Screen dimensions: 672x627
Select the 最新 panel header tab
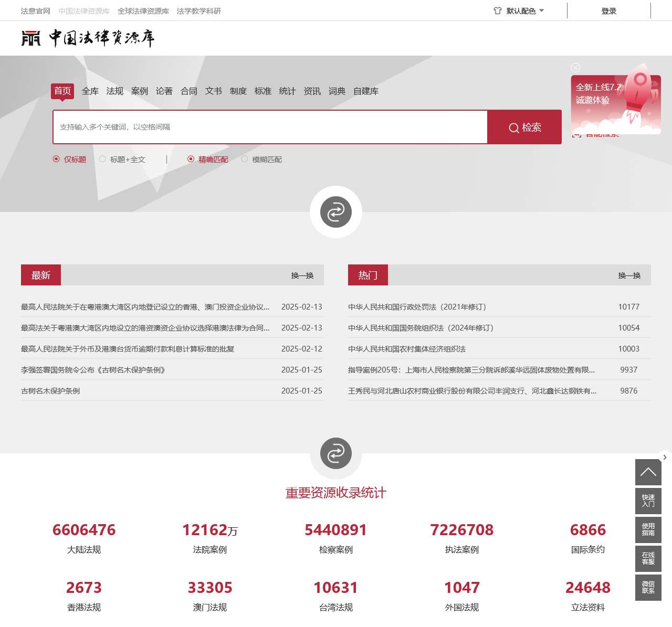tap(41, 275)
